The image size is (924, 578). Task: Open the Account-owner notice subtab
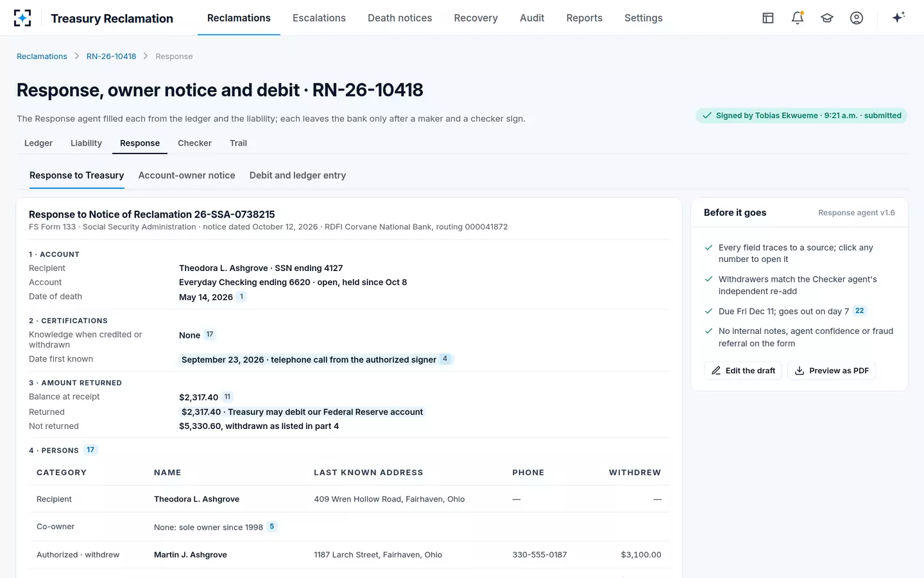point(187,175)
